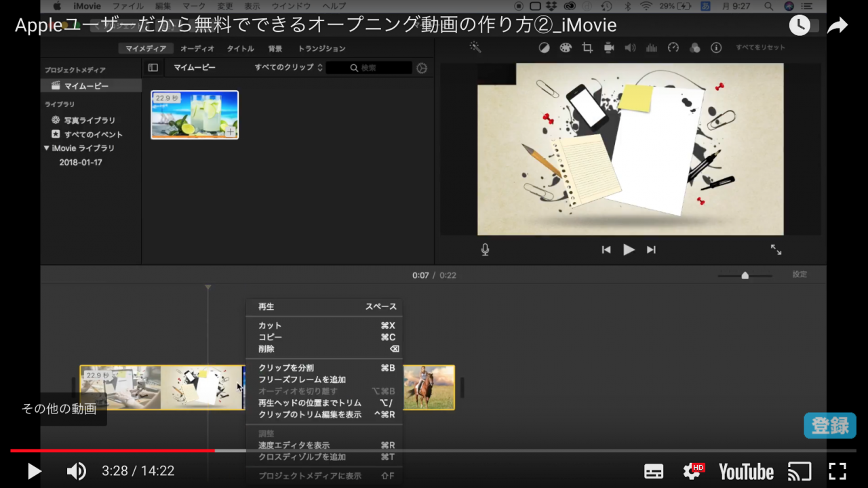Switch to オーディオ tab
Screen dimensions: 868x488
pyautogui.click(x=197, y=49)
